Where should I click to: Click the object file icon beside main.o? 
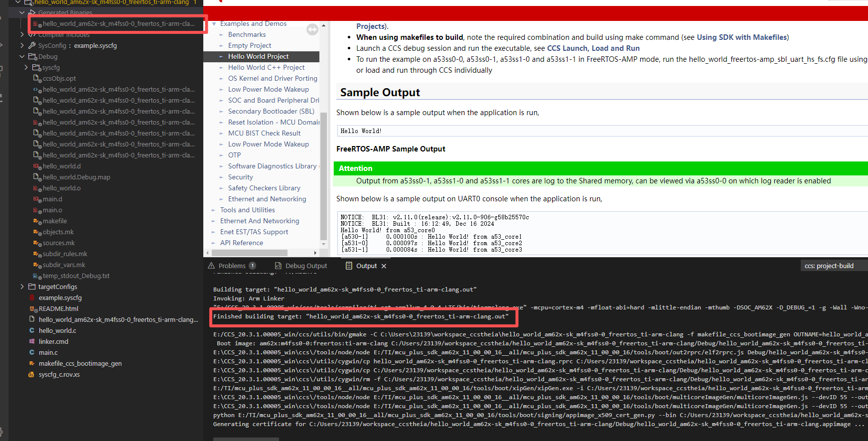(x=37, y=210)
